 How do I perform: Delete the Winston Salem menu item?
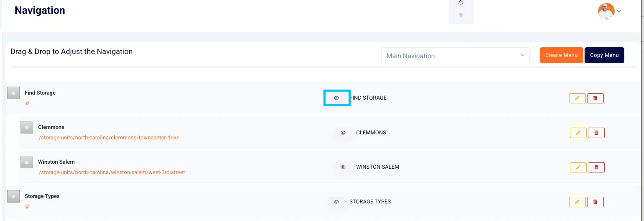(x=596, y=167)
